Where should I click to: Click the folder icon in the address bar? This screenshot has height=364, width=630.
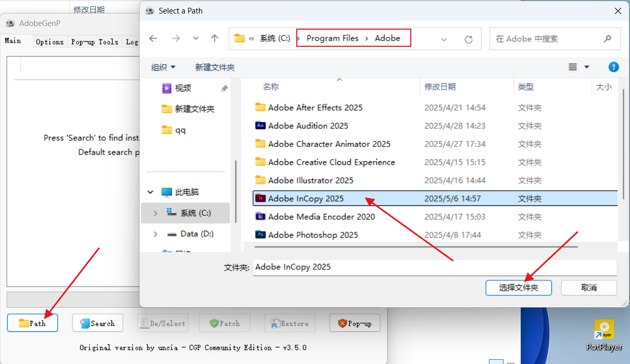[x=240, y=38]
